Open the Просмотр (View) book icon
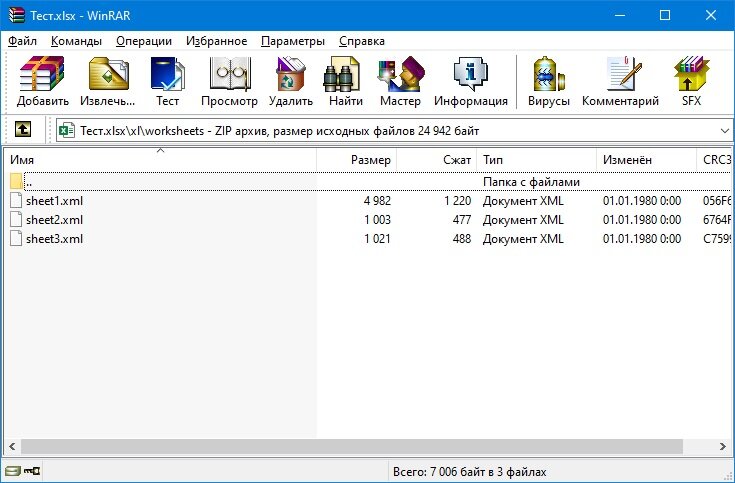The width and height of the screenshot is (735, 483). pyautogui.click(x=230, y=74)
